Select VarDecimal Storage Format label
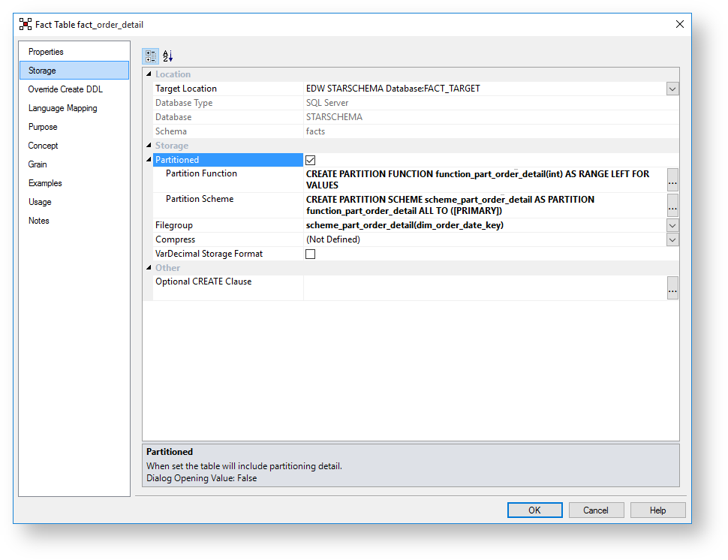The width and height of the screenshot is (728, 560). pyautogui.click(x=209, y=254)
